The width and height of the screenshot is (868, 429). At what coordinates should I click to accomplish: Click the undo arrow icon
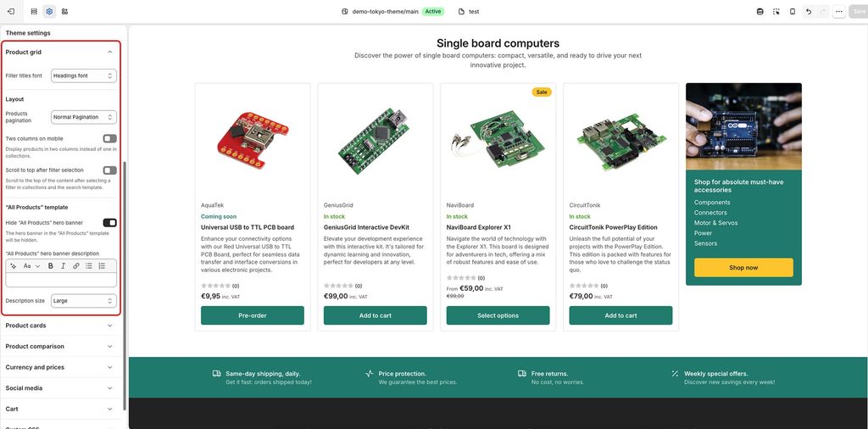809,12
